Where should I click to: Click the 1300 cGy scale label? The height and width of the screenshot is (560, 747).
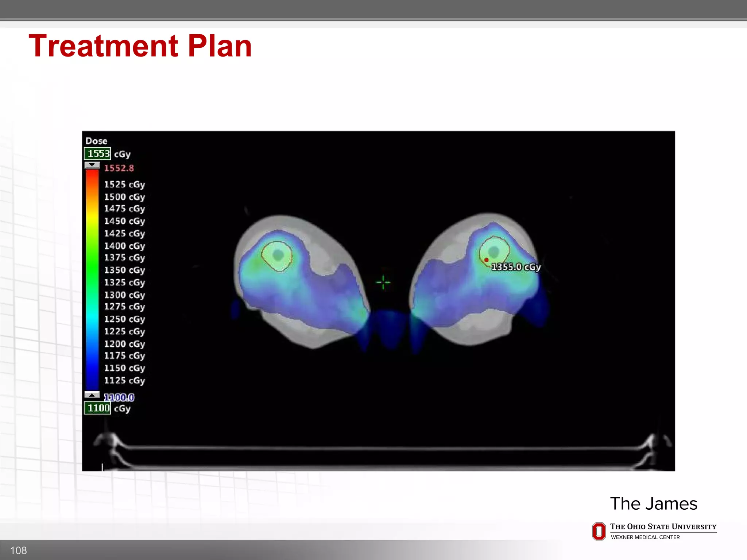pyautogui.click(x=124, y=295)
